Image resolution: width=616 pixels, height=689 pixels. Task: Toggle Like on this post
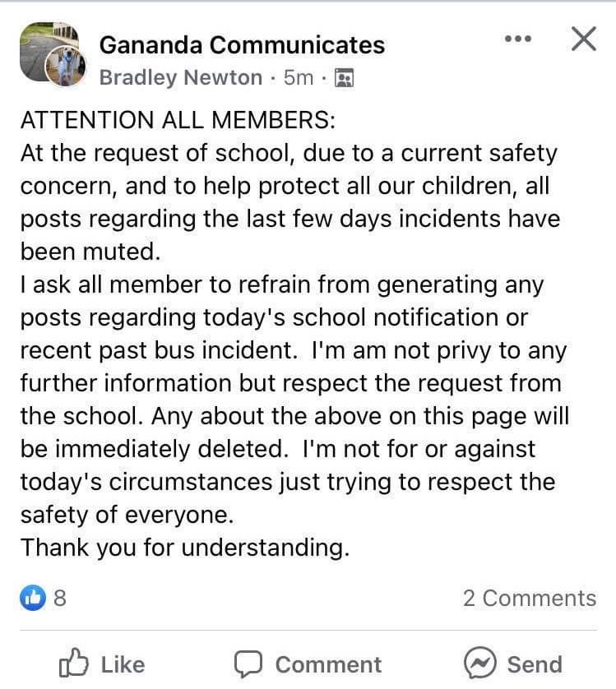pyautogui.click(x=102, y=664)
